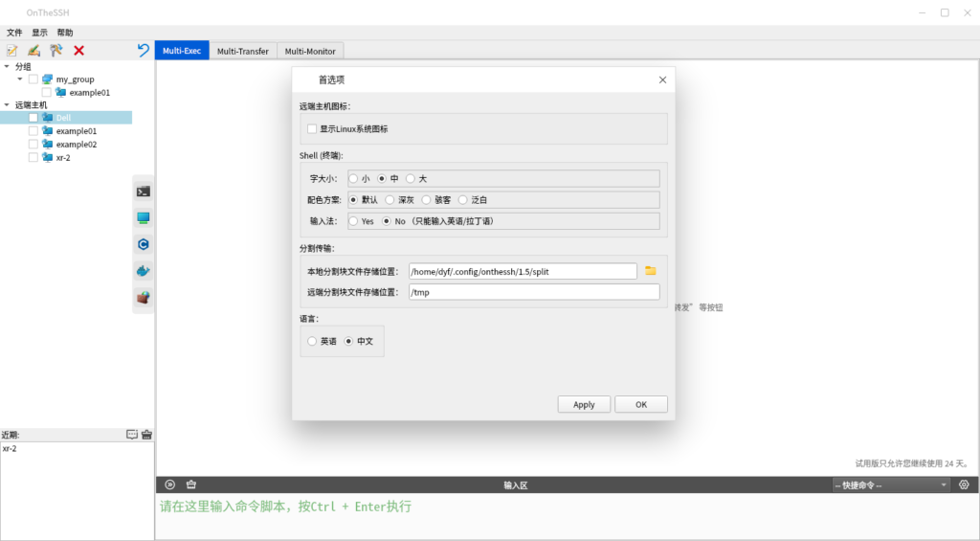Click the remote split file path field

533,292
